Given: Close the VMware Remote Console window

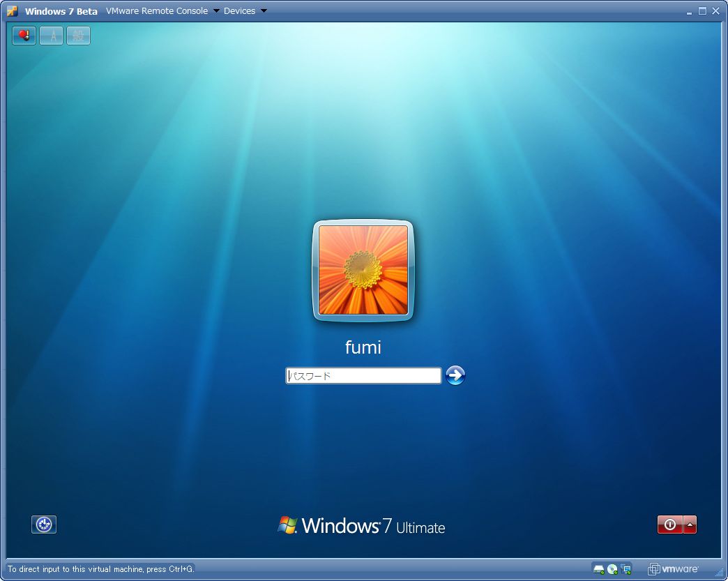Looking at the screenshot, I should [x=716, y=11].
